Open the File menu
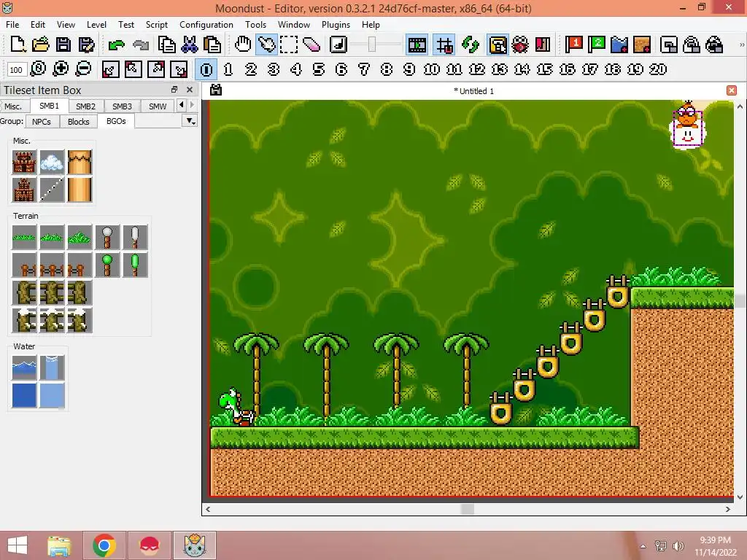The width and height of the screenshot is (747, 560). click(x=12, y=24)
